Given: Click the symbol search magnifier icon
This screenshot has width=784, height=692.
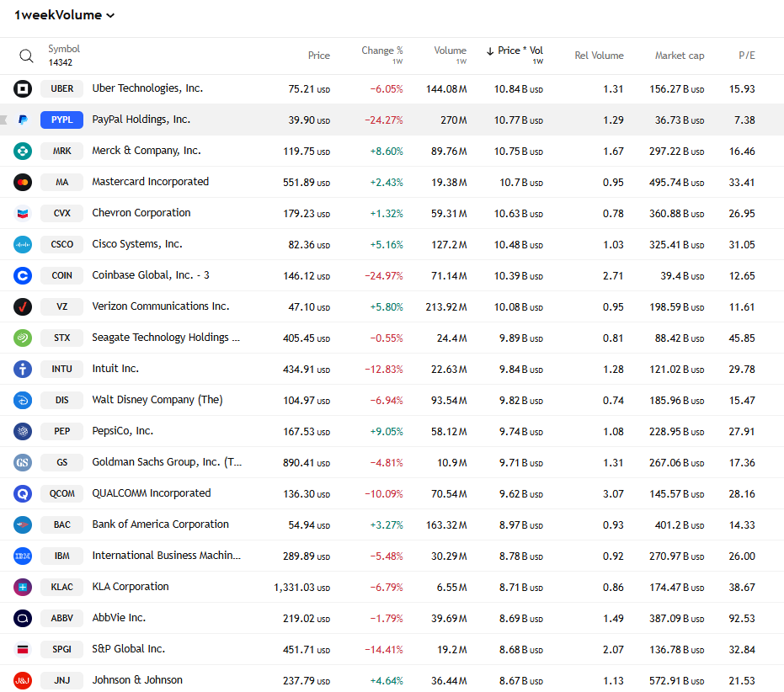Looking at the screenshot, I should tap(26, 56).
